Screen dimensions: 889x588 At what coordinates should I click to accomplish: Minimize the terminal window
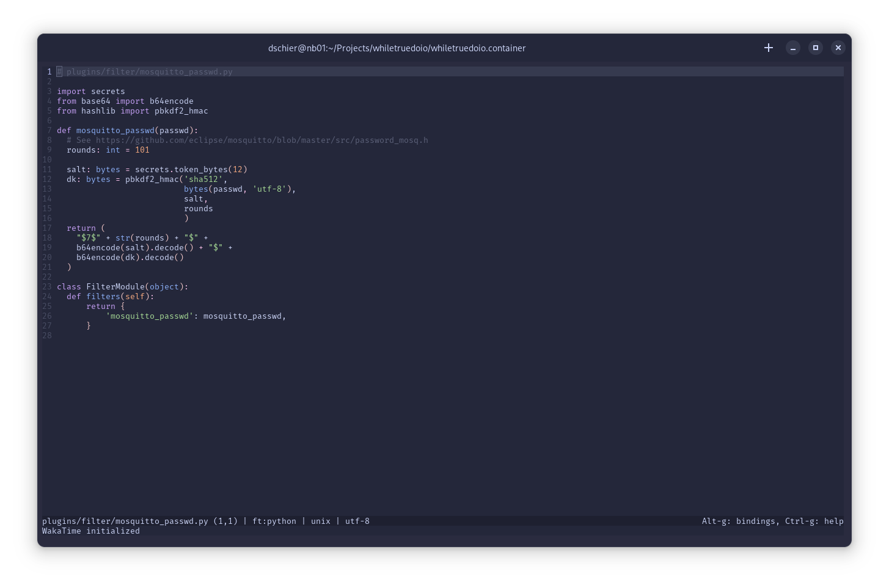[x=792, y=48]
